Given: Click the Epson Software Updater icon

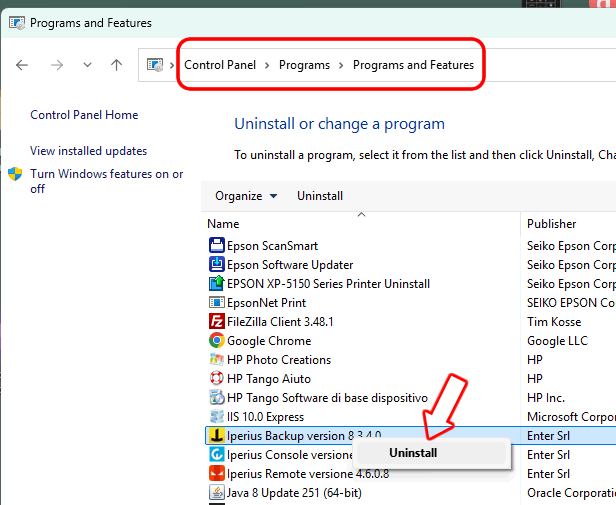Looking at the screenshot, I should (x=216, y=264).
